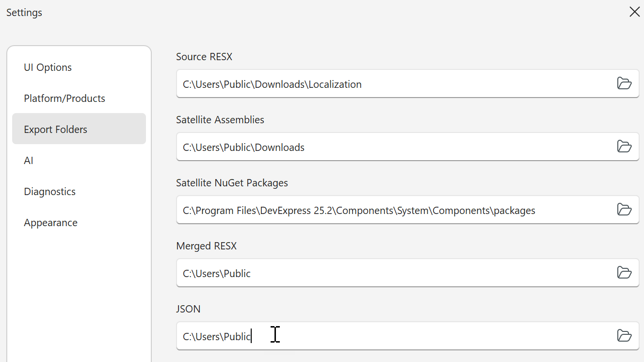This screenshot has width=644, height=362.
Task: Place cursor in Merged RESX path field
Action: point(388,273)
